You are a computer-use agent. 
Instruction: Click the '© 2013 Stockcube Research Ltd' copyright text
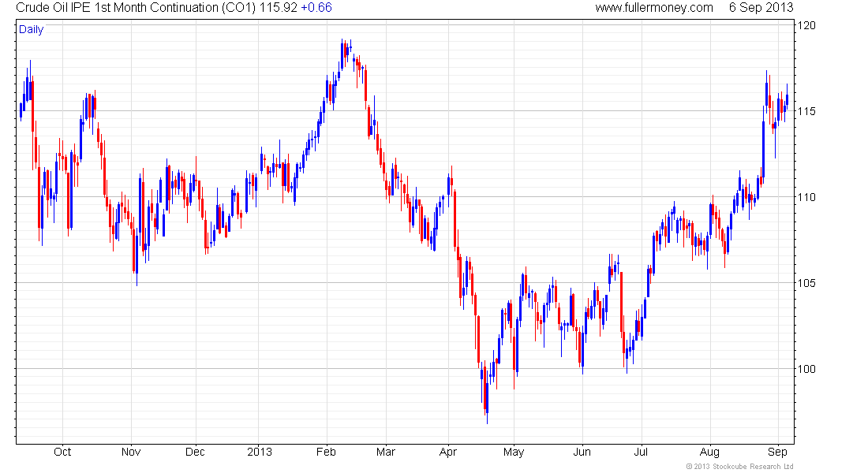coord(739,467)
